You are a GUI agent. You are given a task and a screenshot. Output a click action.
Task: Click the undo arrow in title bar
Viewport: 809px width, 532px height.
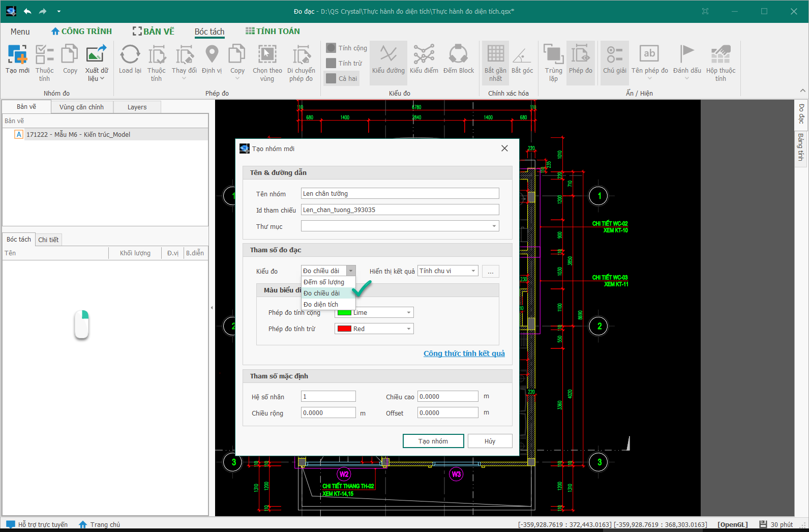click(27, 11)
